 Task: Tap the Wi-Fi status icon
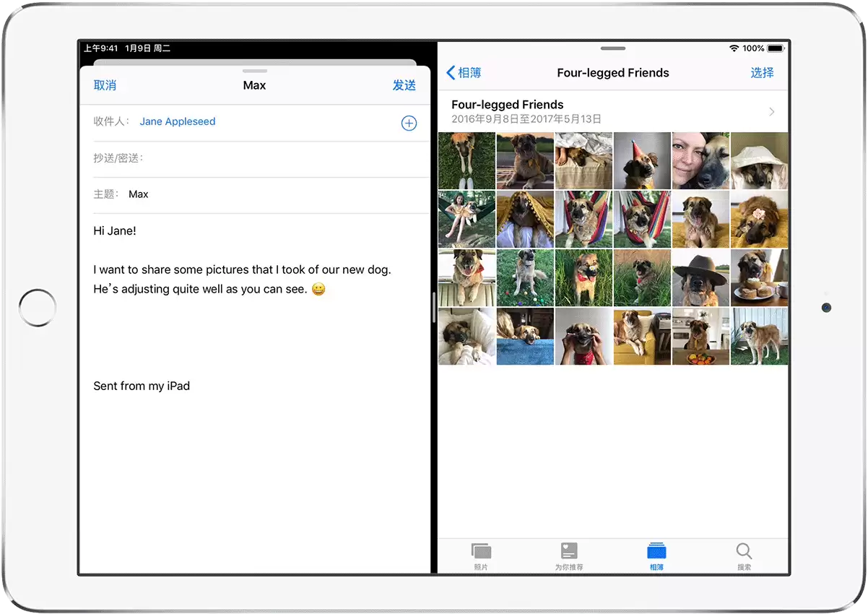[734, 48]
